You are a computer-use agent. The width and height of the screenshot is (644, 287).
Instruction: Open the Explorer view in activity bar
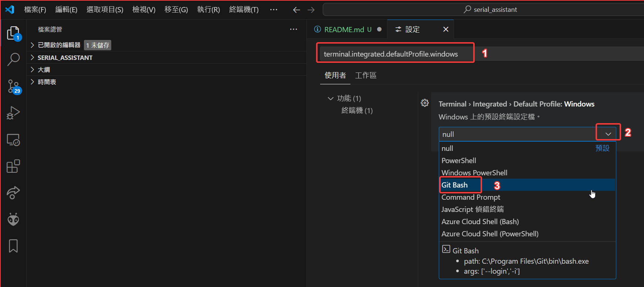[x=13, y=33]
